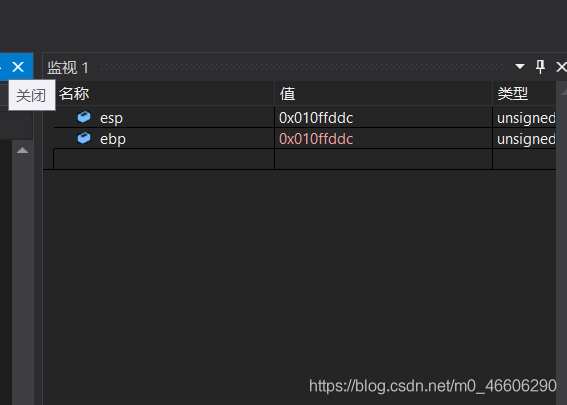Click the esp type cell unsigned
The image size is (567, 405).
point(526,118)
